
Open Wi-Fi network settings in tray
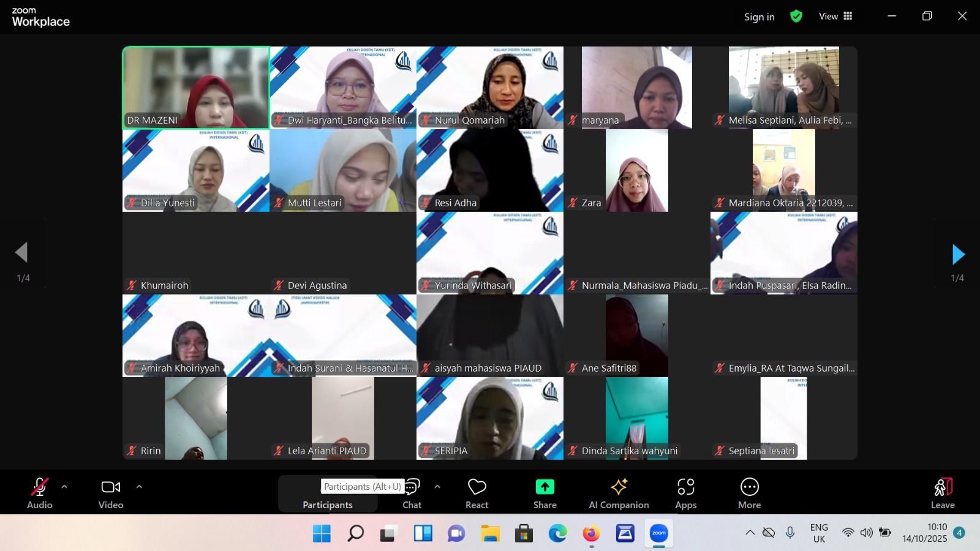point(848,533)
